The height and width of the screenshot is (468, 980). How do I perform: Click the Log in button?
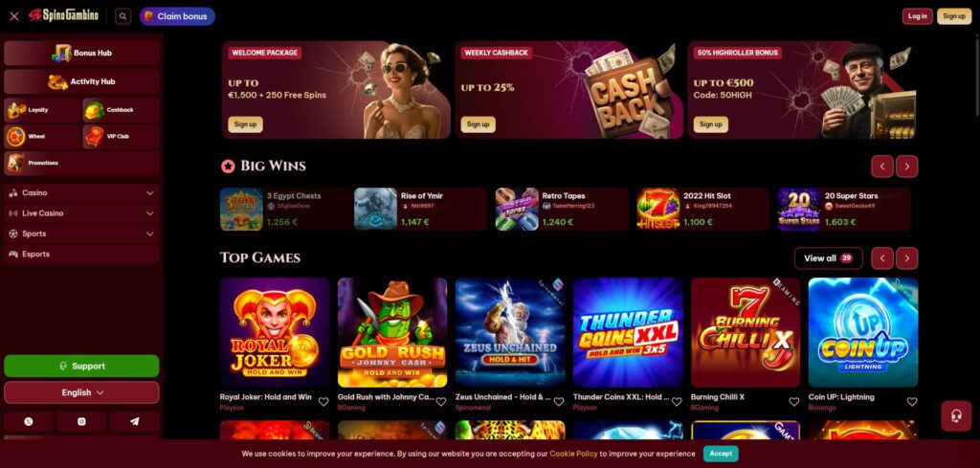[918, 16]
